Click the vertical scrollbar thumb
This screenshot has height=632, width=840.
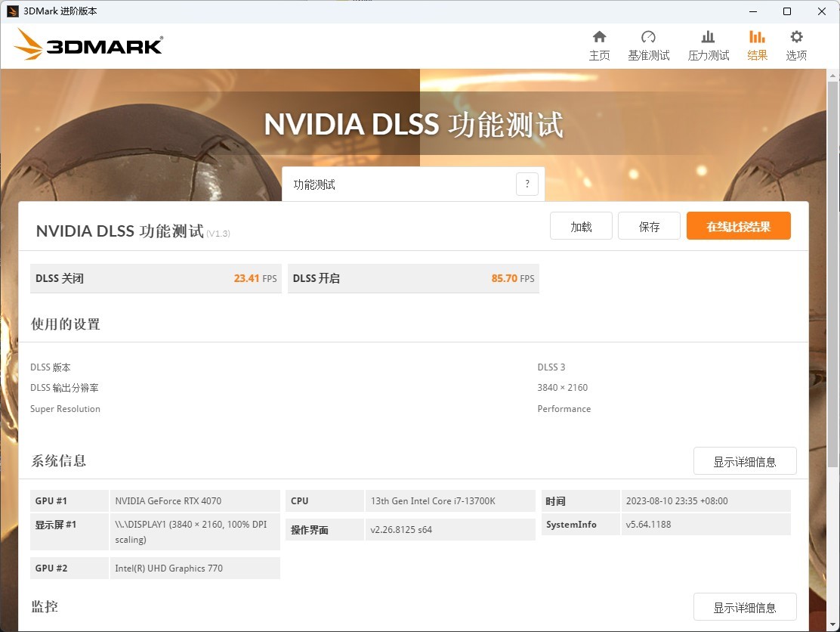(833, 274)
